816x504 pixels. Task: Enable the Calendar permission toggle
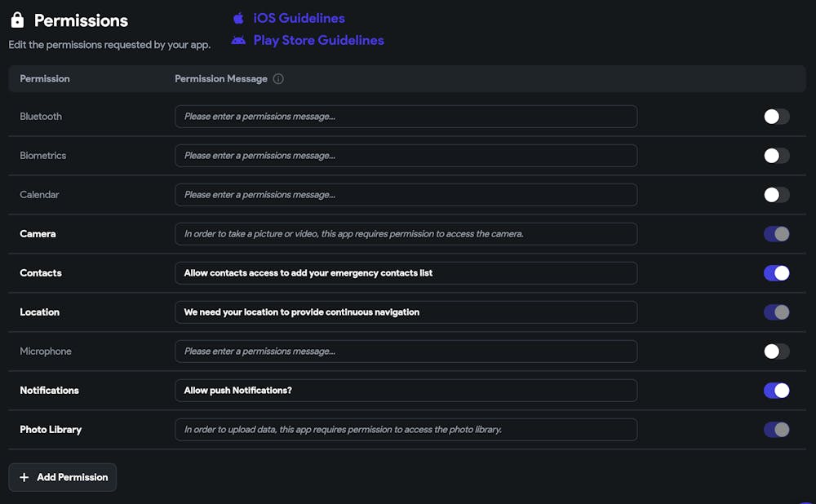point(776,195)
